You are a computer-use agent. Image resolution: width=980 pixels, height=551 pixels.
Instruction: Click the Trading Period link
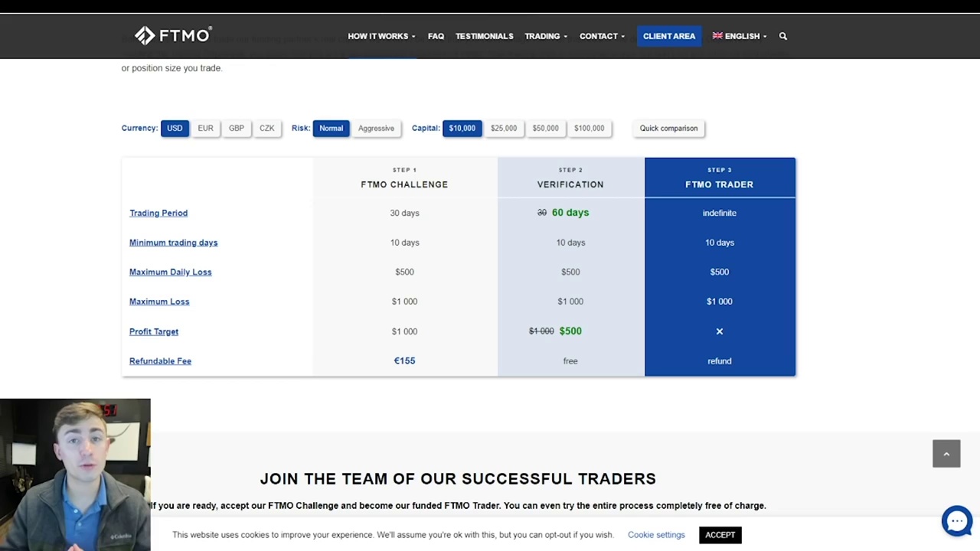(158, 213)
